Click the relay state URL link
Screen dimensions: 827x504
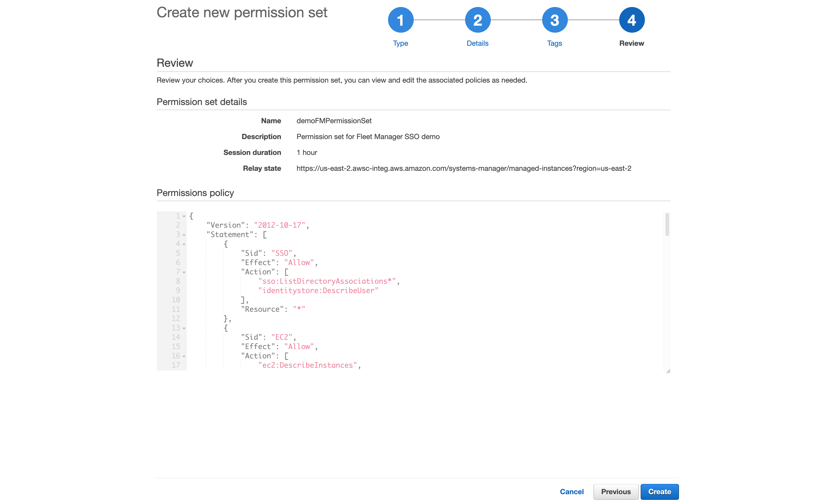tap(464, 169)
